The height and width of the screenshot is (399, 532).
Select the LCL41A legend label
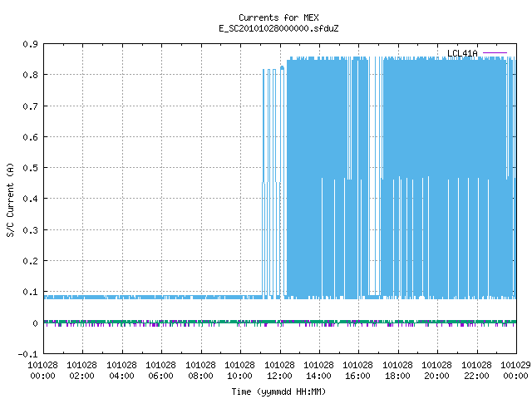point(462,53)
